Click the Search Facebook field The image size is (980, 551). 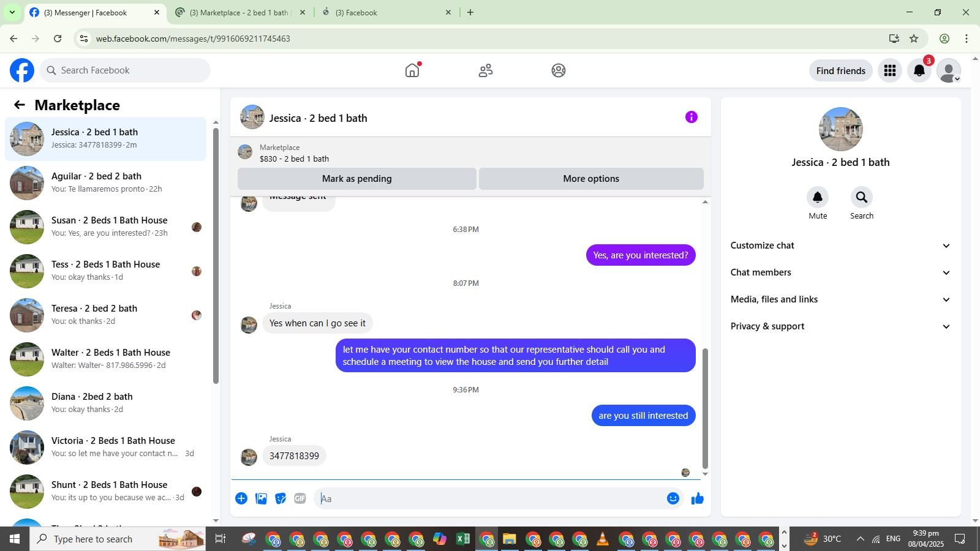126,70
